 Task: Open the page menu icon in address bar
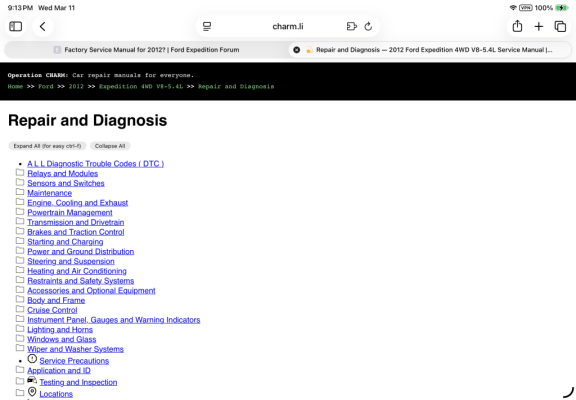pyautogui.click(x=207, y=26)
